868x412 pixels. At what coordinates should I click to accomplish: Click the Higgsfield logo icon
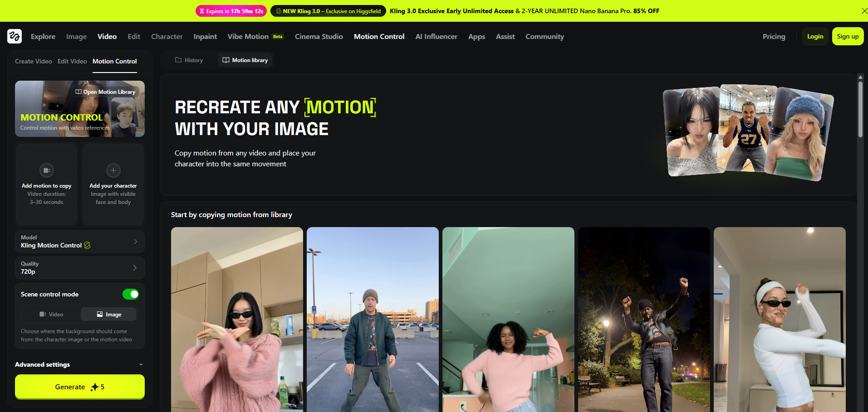tap(15, 36)
